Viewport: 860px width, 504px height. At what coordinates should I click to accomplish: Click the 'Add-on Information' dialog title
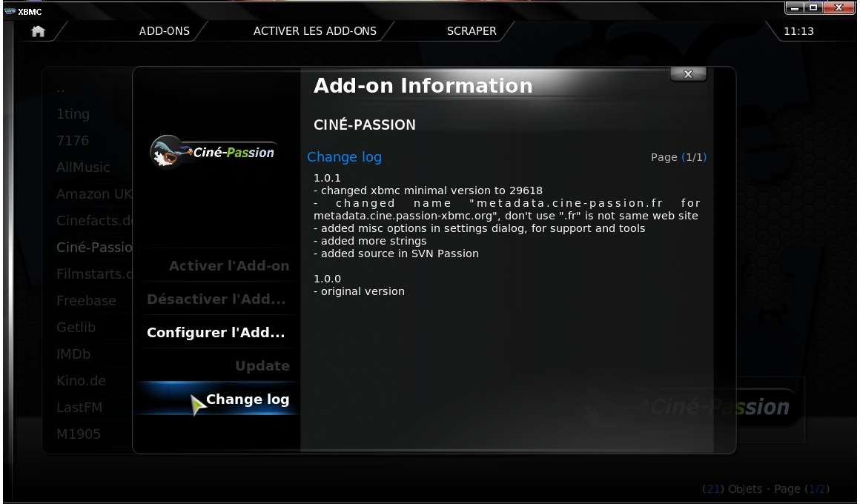(x=423, y=85)
